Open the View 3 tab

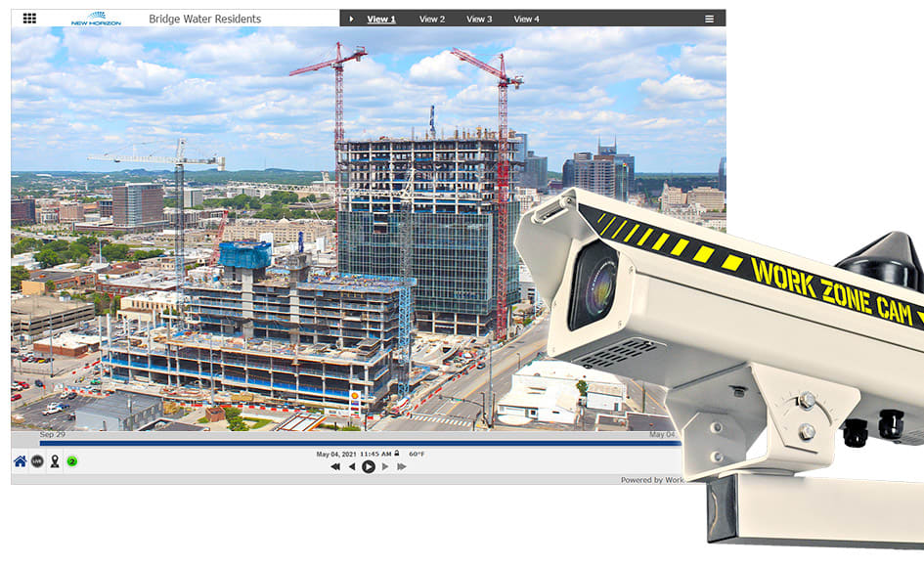pos(478,19)
